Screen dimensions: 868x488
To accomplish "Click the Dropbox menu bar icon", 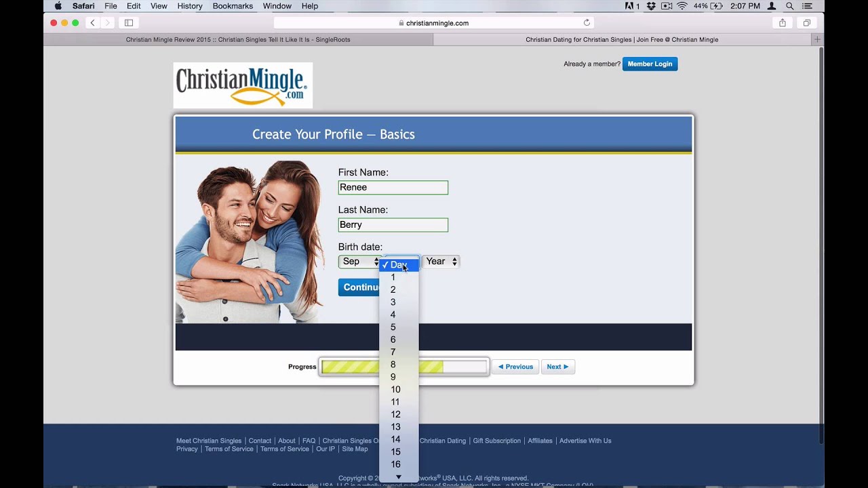I will pos(651,6).
